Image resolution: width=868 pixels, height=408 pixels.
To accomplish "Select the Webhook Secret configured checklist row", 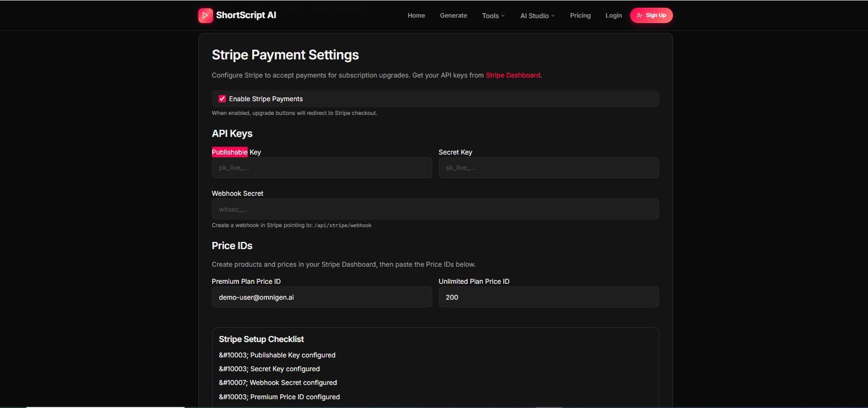I will [278, 383].
